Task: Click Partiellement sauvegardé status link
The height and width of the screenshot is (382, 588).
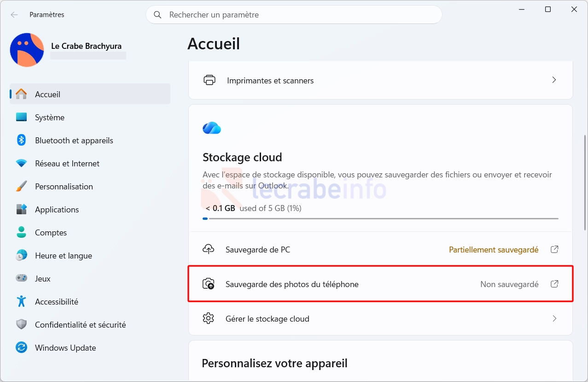Action: pos(494,250)
